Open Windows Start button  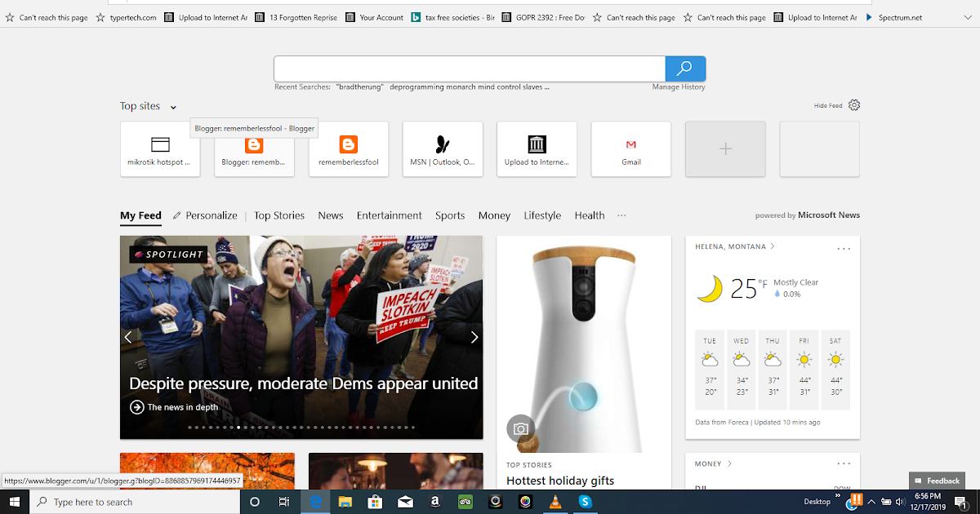pos(14,502)
